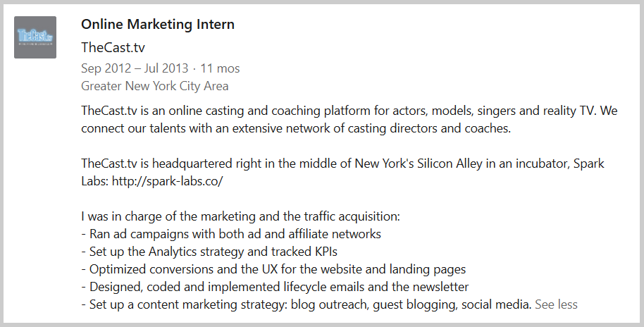Open the http://spark-labs.co/ URL
644x327 pixels.
point(167,181)
